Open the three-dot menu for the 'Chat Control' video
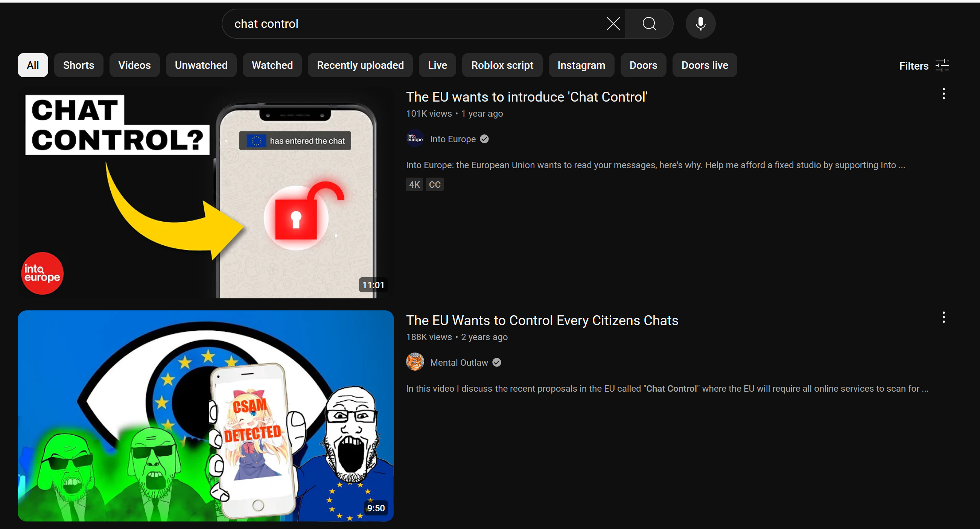This screenshot has height=529, width=980. click(943, 94)
